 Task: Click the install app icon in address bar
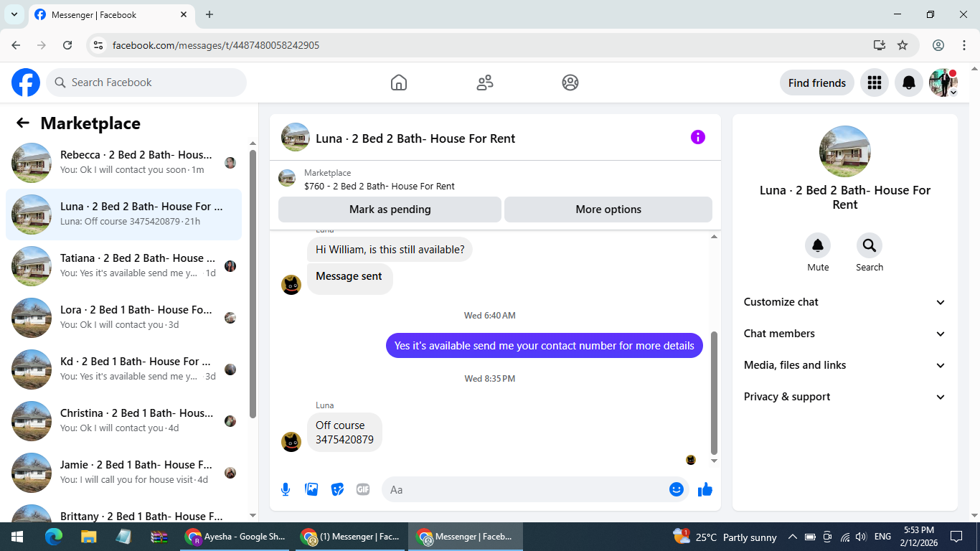pos(880,45)
